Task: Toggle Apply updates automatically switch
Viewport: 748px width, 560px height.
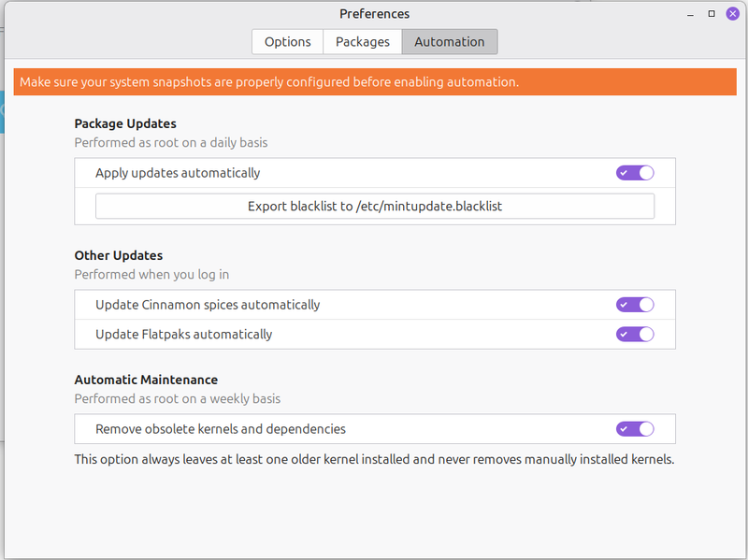Action: coord(635,173)
